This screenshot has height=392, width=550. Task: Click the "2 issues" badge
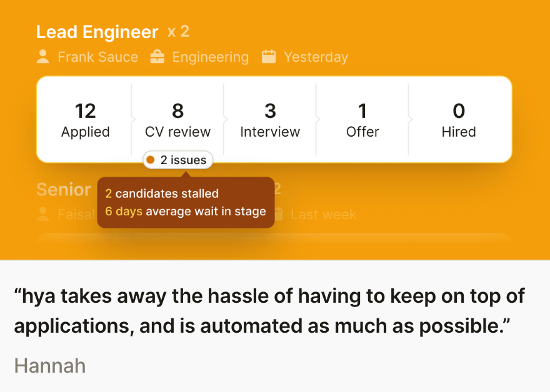tap(178, 160)
